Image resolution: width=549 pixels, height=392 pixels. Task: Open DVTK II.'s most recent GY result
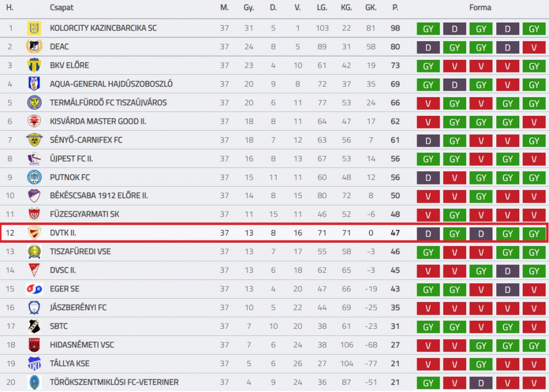(x=534, y=233)
